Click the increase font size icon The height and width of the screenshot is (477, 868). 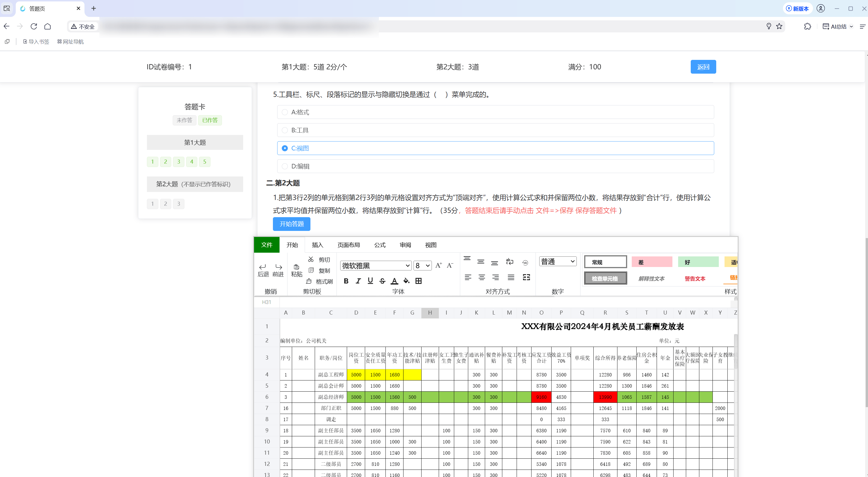(438, 265)
